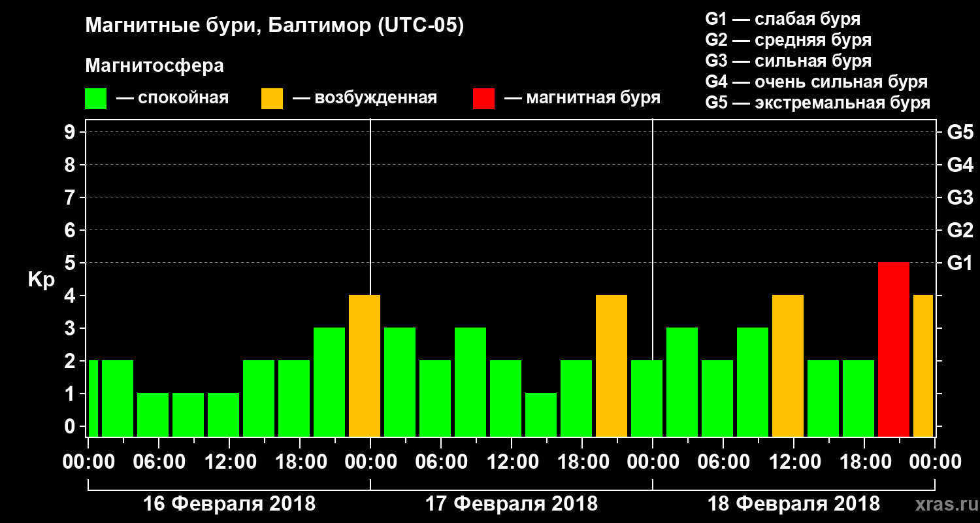This screenshot has height=523, width=980.
Task: Click the green 'спокойная' legend swatch
Action: [95, 99]
